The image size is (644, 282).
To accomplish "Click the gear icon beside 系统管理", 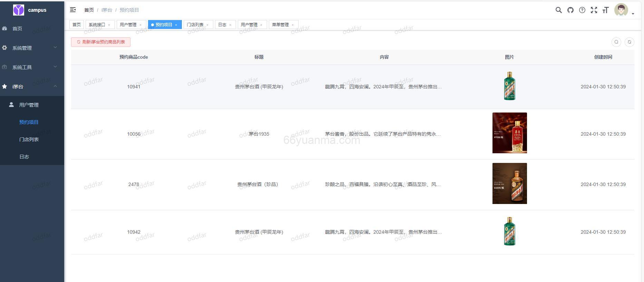I will point(4,48).
